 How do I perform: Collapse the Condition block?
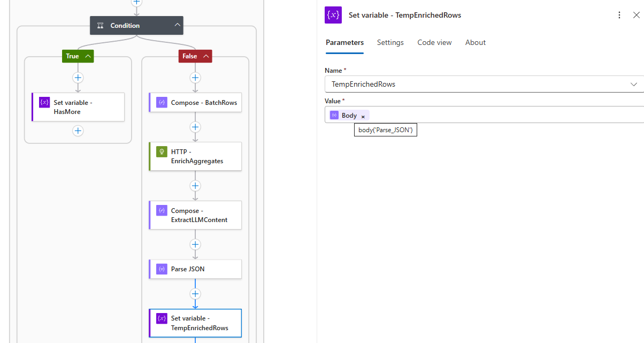click(178, 25)
